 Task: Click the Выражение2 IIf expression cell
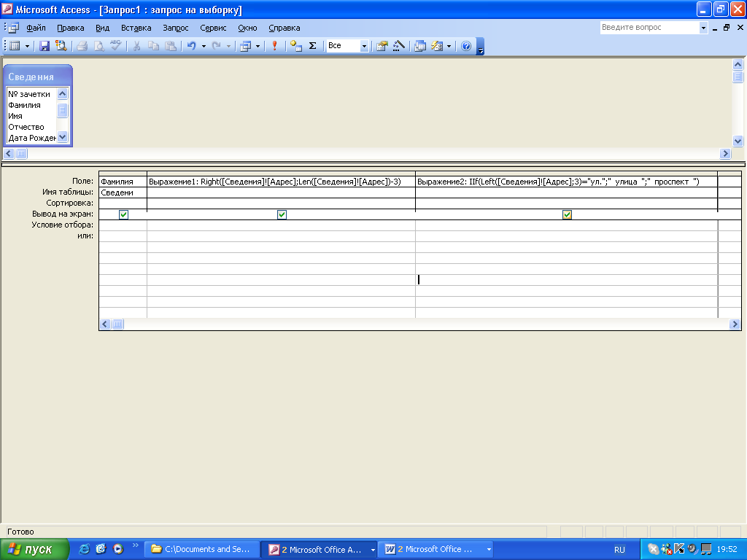pos(566,182)
